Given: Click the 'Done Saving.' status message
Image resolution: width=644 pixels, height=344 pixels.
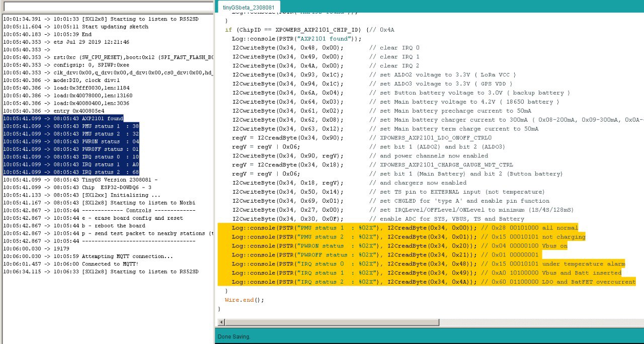Looking at the screenshot, I should click(234, 336).
